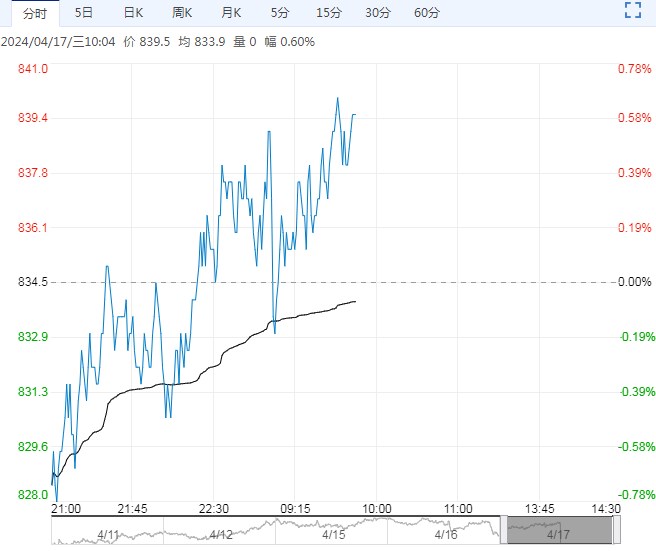Viewport: 656px width, 551px height.
Task: Click the highlighted 4/17 range selection
Action: [558, 531]
